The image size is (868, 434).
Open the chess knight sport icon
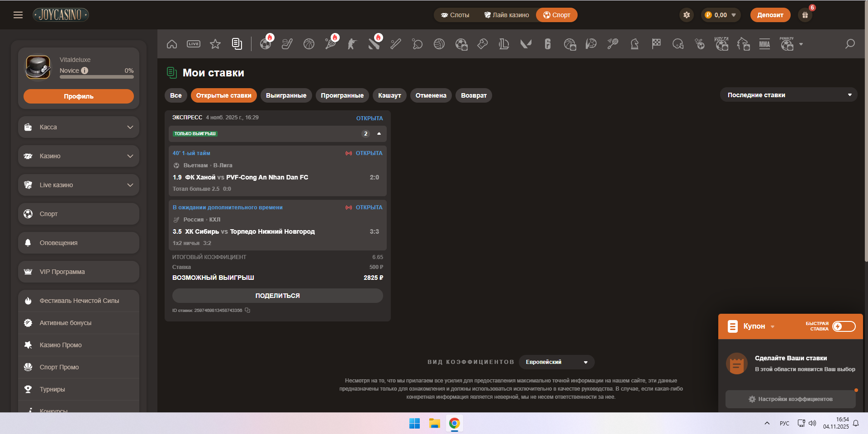(x=635, y=44)
